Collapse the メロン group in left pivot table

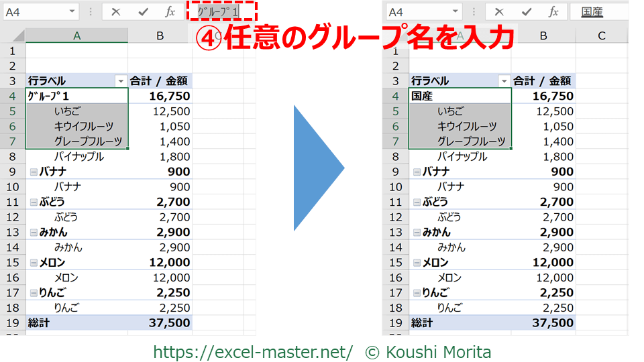pyautogui.click(x=34, y=263)
